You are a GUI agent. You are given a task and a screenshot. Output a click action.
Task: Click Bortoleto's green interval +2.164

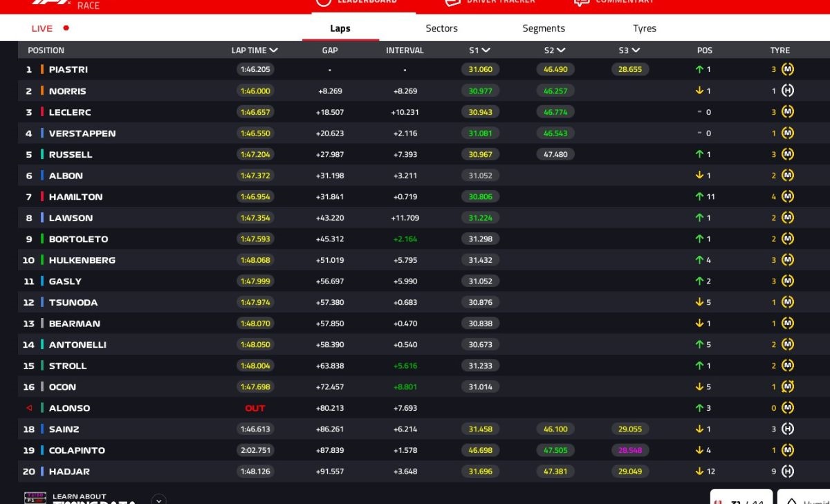click(x=405, y=239)
